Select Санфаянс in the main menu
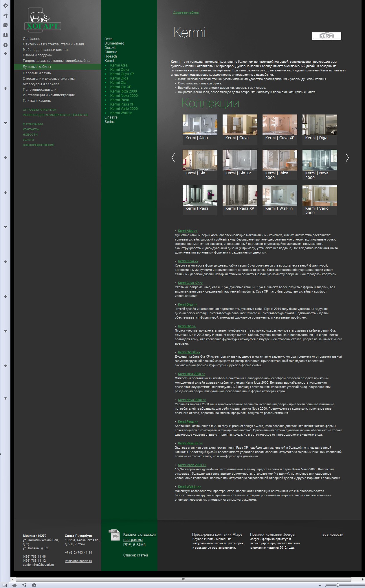 (x=31, y=39)
